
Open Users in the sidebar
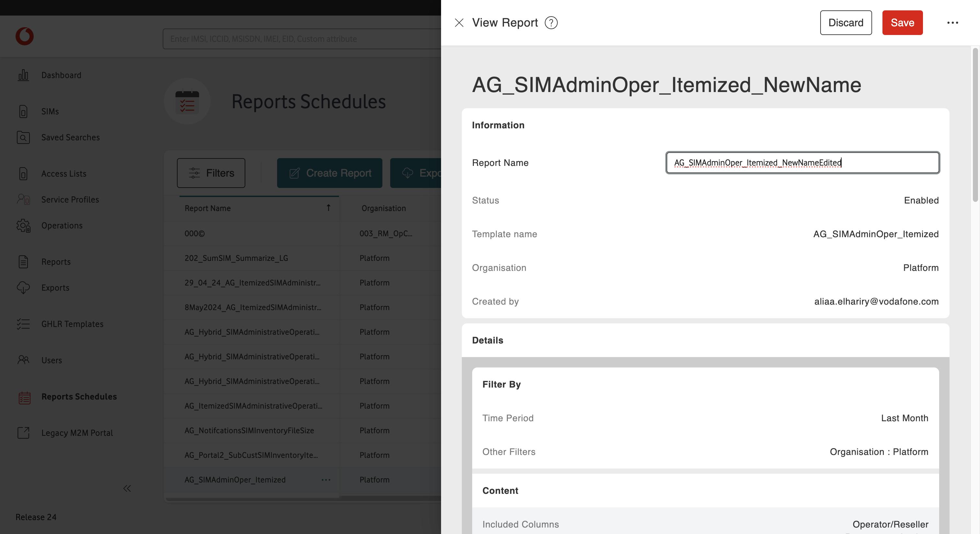pyautogui.click(x=52, y=360)
